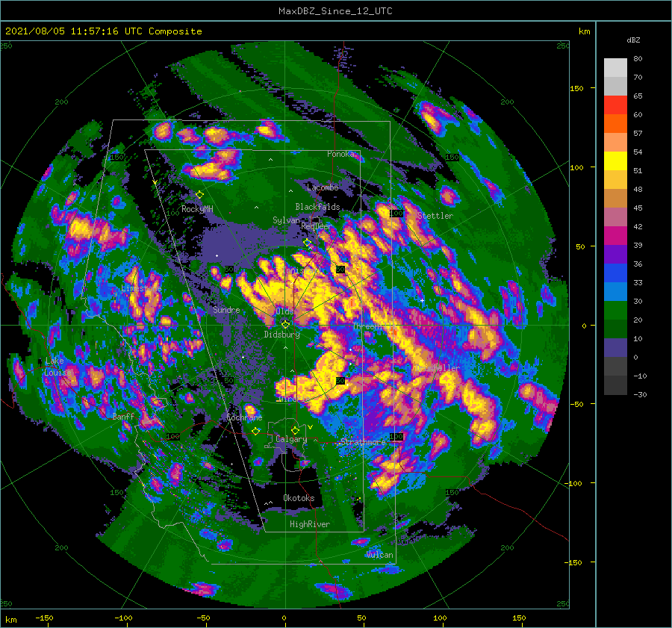672x628 pixels.
Task: Click the 2021/08/05 11:57:16 UTC Composite timestamp
Action: tap(103, 31)
